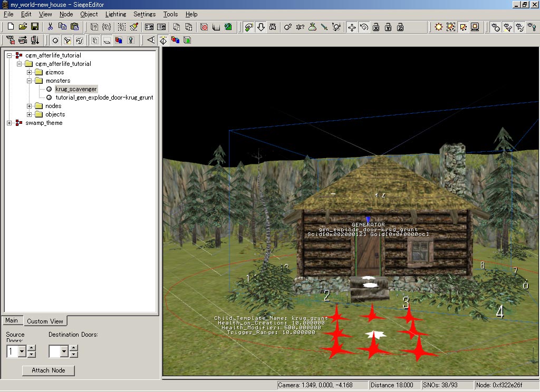The image size is (540, 392).
Task: Click the binoculars find icon
Action: (273, 27)
